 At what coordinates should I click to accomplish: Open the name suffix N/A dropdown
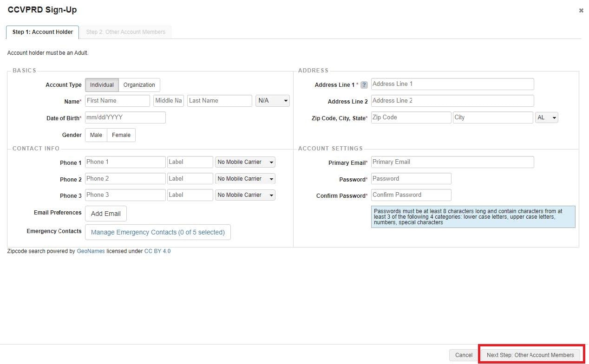273,101
